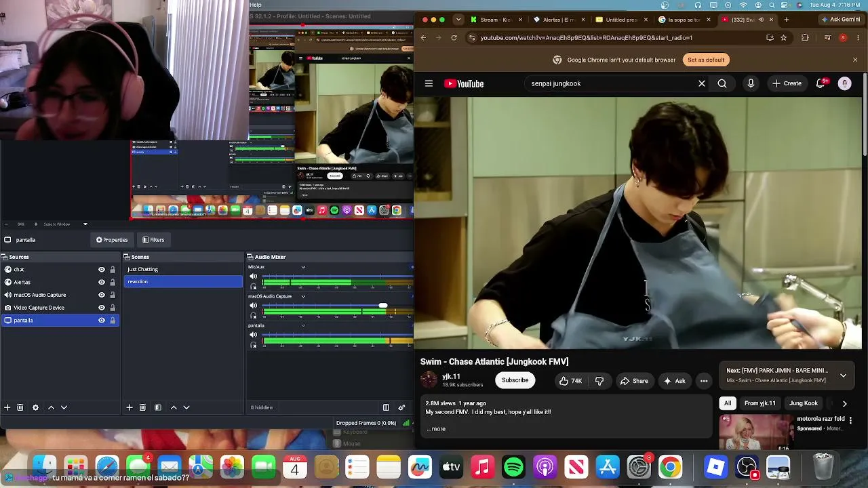
Task: Expand the Next mix playlist panel
Action: pos(843,375)
